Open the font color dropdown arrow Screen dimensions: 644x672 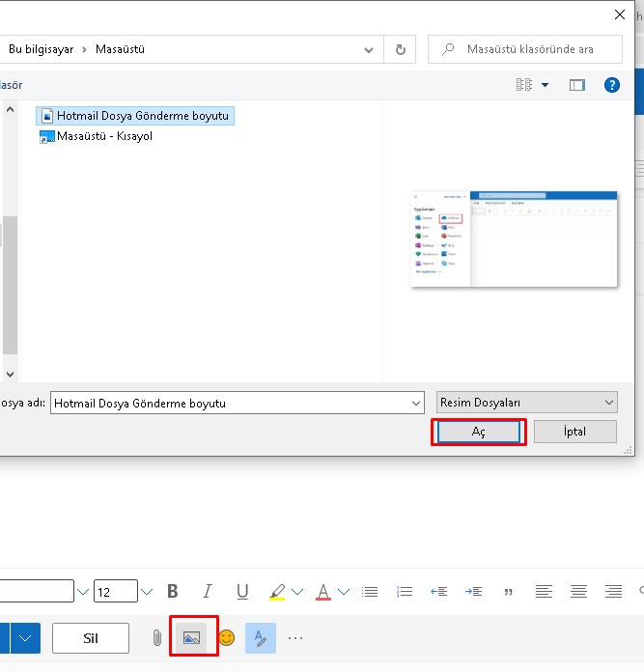coord(344,592)
